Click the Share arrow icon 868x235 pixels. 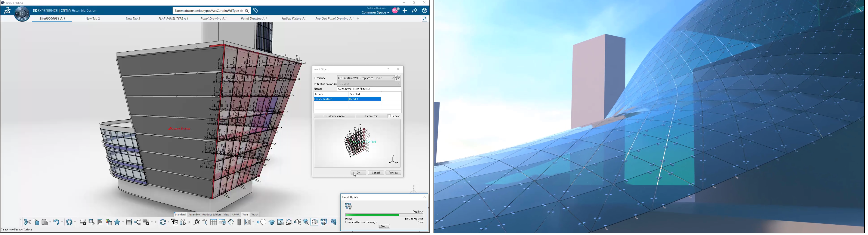coord(414,11)
